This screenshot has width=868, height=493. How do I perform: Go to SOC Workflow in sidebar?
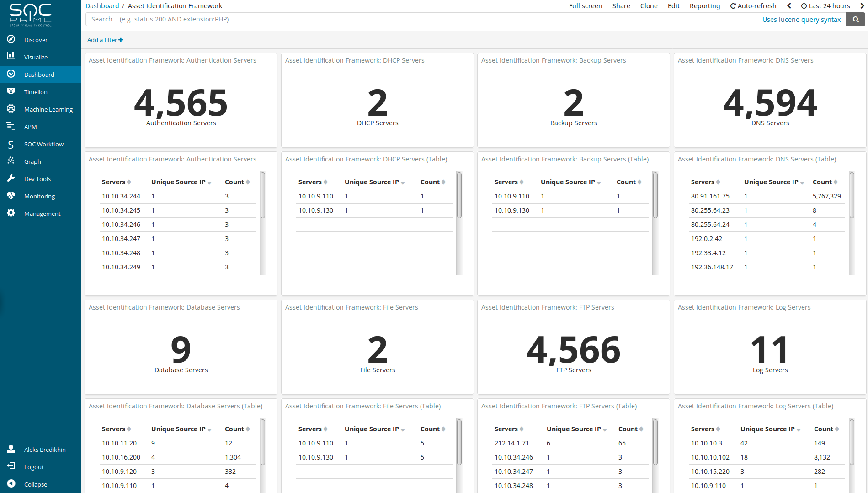43,144
